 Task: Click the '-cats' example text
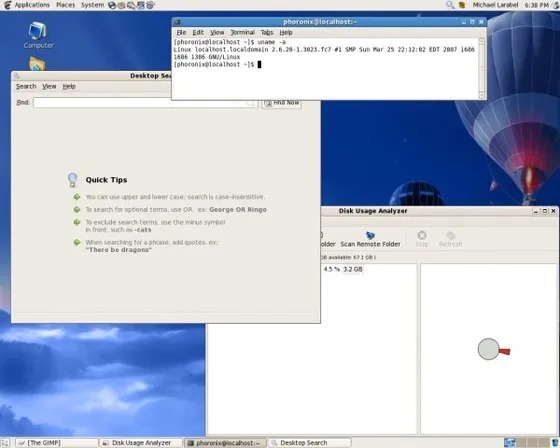click(143, 230)
